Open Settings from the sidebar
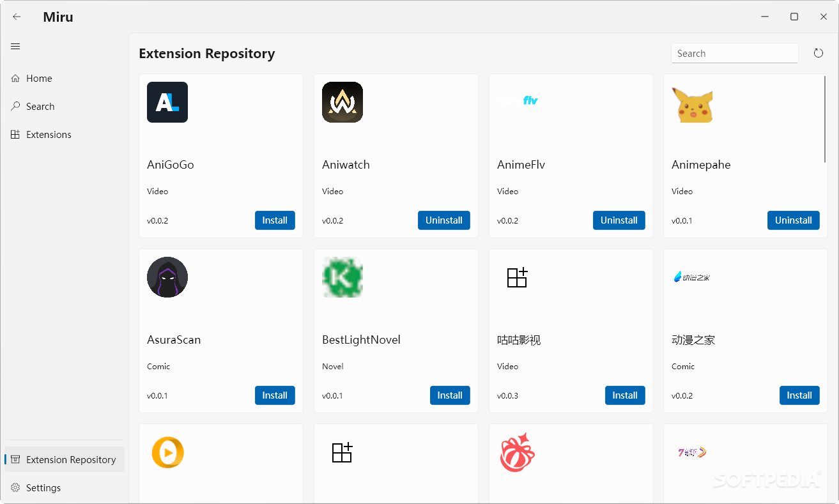The width and height of the screenshot is (839, 504). click(x=65, y=488)
